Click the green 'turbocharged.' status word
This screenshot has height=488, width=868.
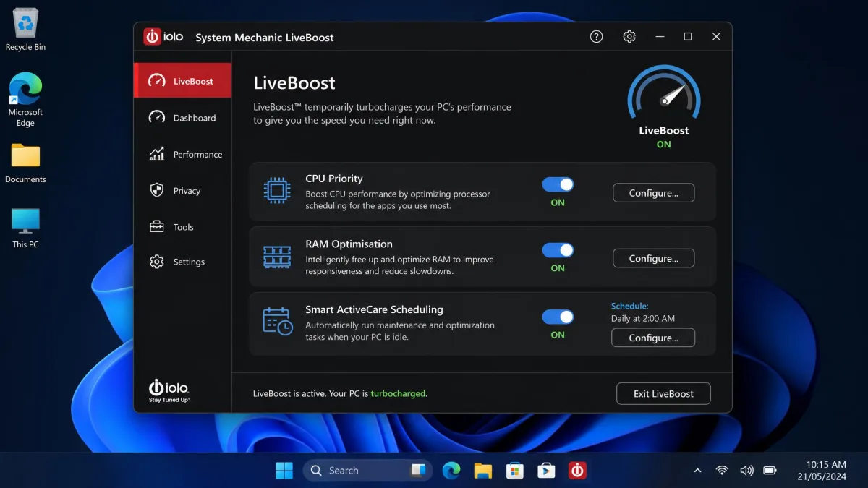tap(399, 394)
